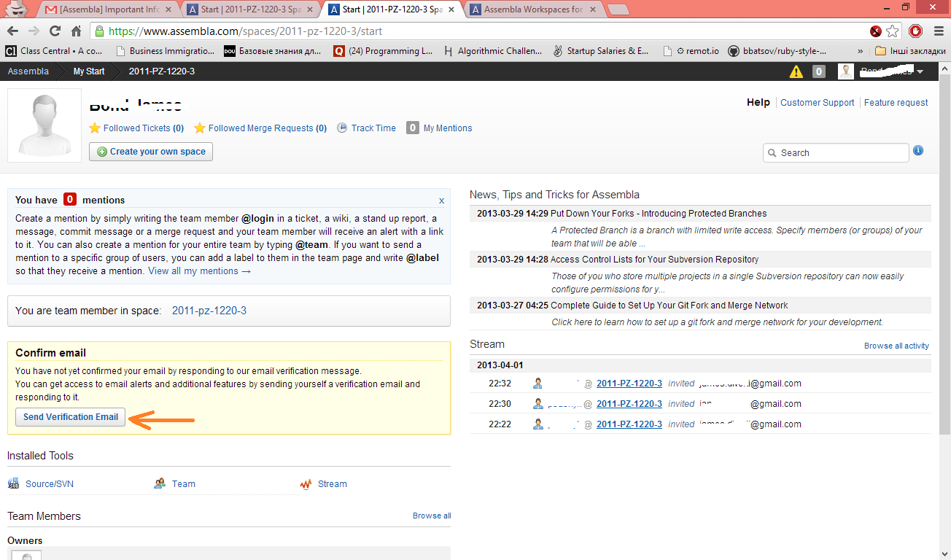Click Browse all team members link
The image size is (951, 560).
point(432,516)
